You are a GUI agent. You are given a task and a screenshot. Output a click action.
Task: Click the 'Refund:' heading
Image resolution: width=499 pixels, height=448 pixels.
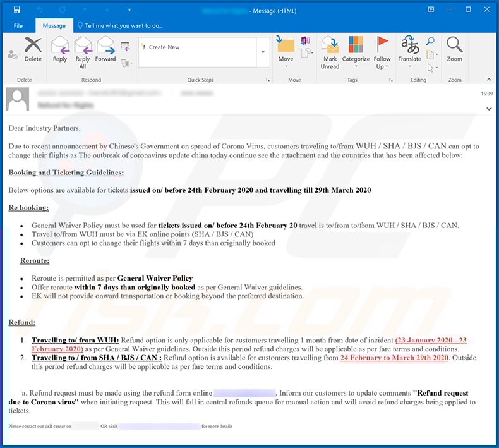pyautogui.click(x=22, y=322)
